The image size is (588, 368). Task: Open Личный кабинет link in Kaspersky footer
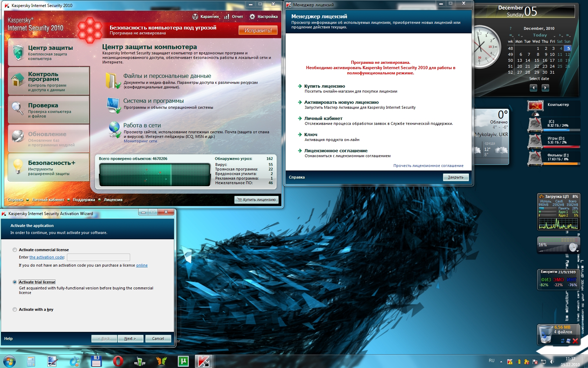[x=48, y=200]
